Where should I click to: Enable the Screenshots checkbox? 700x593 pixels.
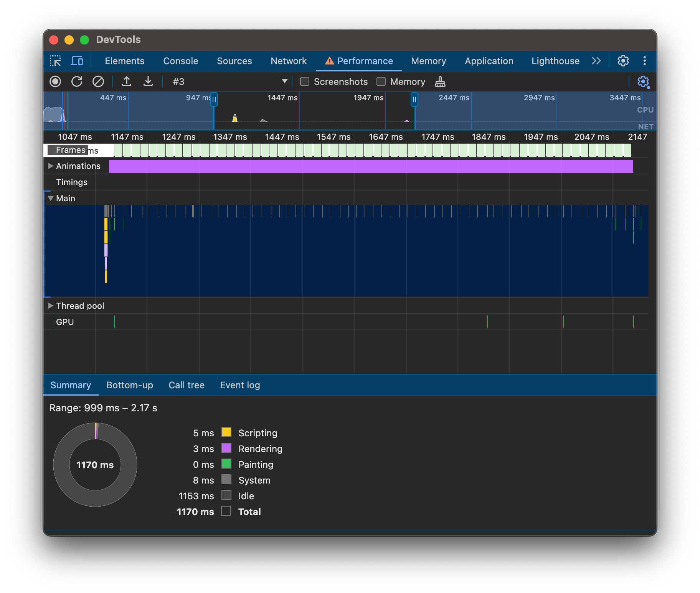[305, 81]
